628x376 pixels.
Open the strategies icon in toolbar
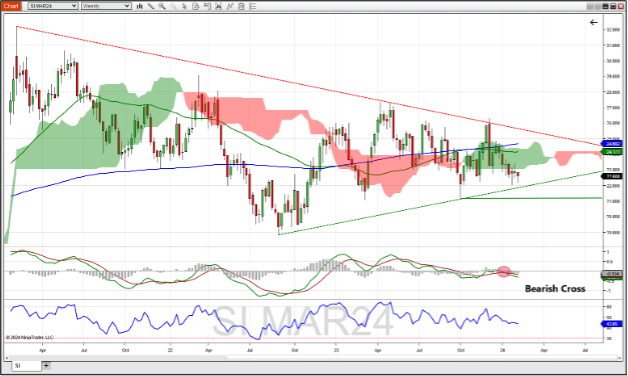(x=230, y=6)
